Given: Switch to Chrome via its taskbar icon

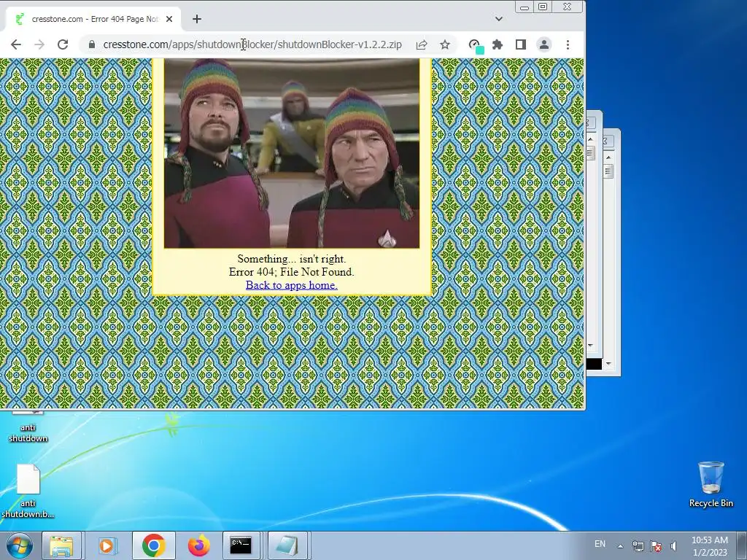Looking at the screenshot, I should click(153, 545).
